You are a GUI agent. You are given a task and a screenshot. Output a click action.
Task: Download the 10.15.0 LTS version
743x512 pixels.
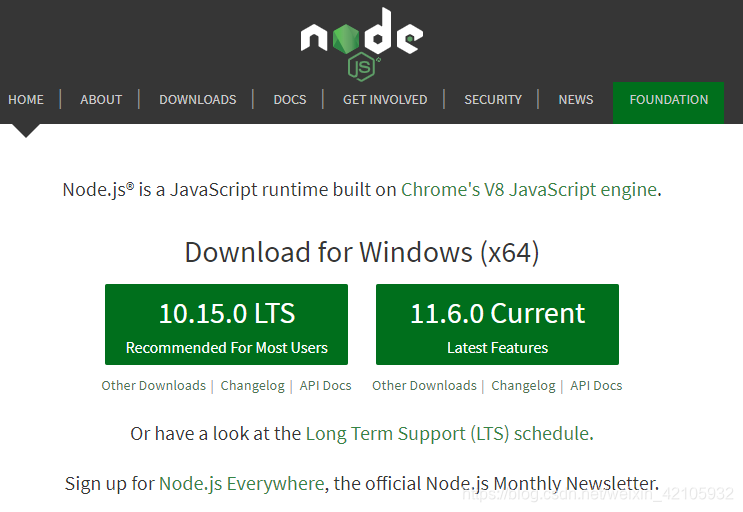coord(227,324)
